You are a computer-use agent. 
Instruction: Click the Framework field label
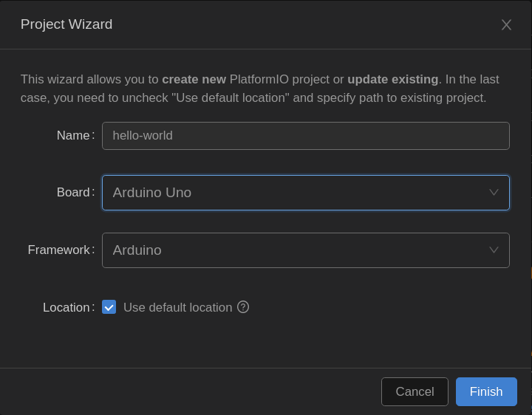pos(58,250)
